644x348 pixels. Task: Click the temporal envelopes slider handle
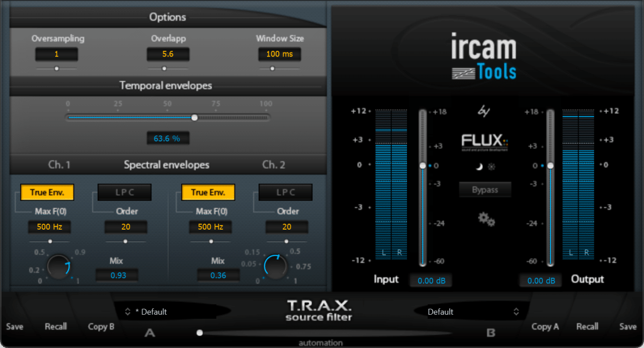coord(195,117)
